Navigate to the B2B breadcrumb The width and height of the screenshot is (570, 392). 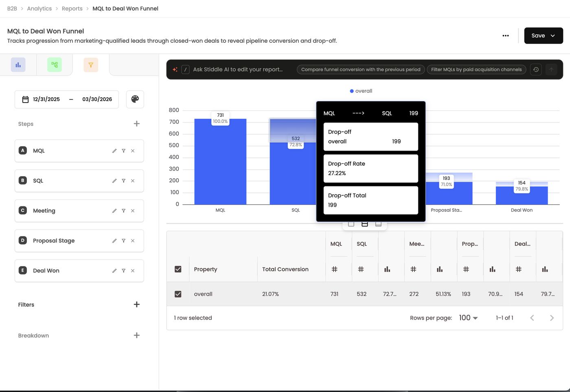pyautogui.click(x=12, y=9)
